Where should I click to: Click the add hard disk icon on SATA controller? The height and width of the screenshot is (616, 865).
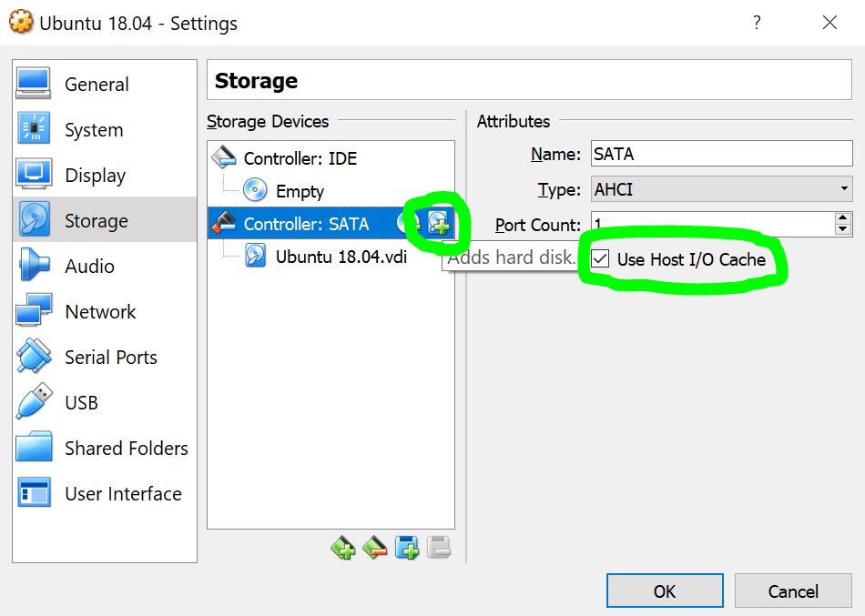(x=440, y=223)
